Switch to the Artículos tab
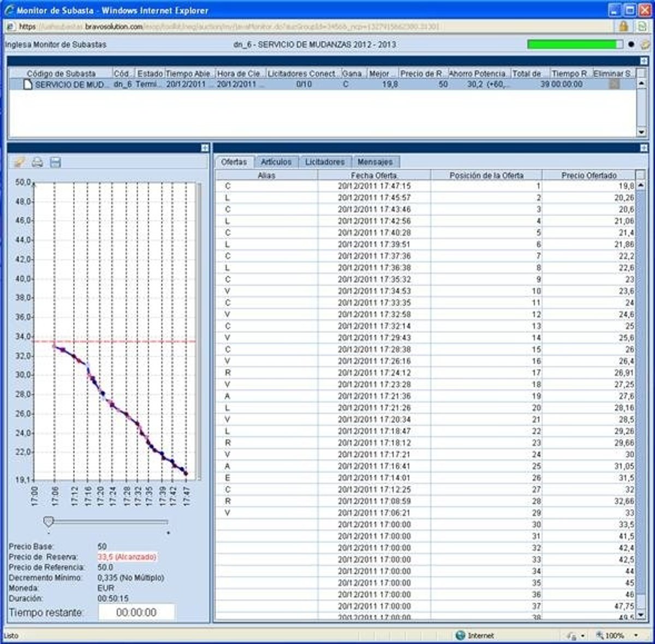Screen dimensions: 655x644 [x=276, y=162]
